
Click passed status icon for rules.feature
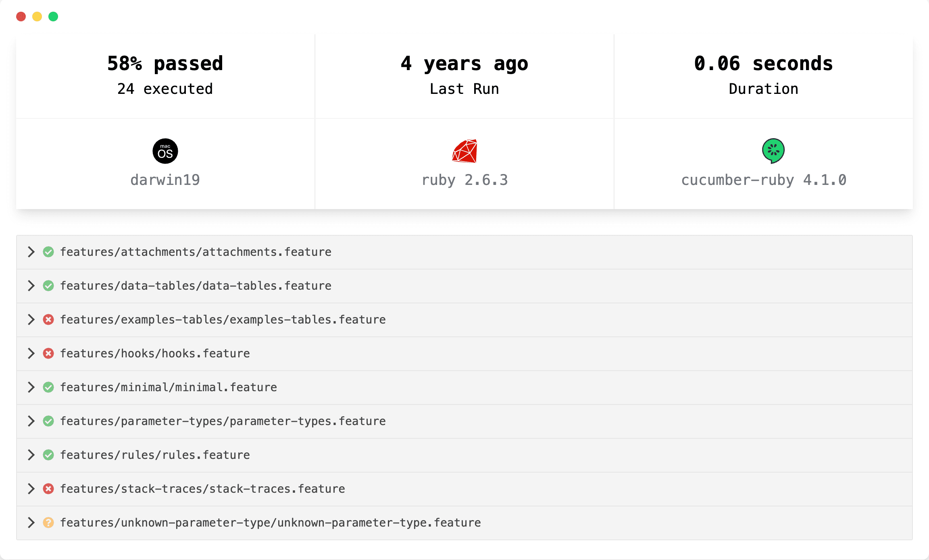click(x=48, y=455)
